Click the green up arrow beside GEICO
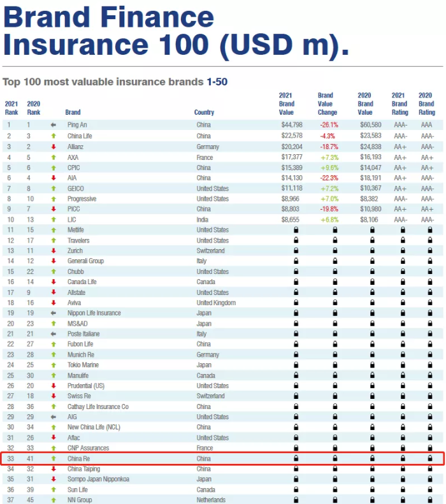This screenshot has height=504, width=446. [x=54, y=189]
